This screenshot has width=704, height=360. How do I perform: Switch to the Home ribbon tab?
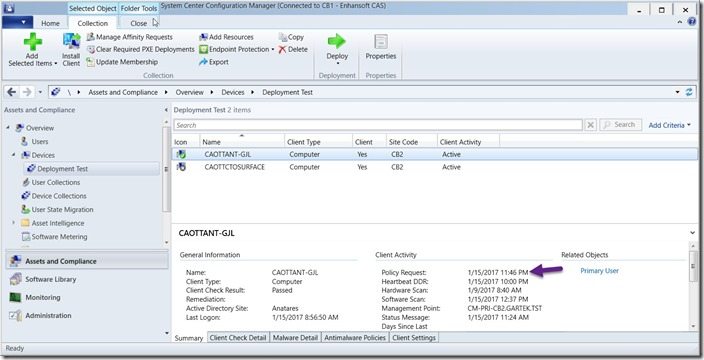pyautogui.click(x=50, y=23)
